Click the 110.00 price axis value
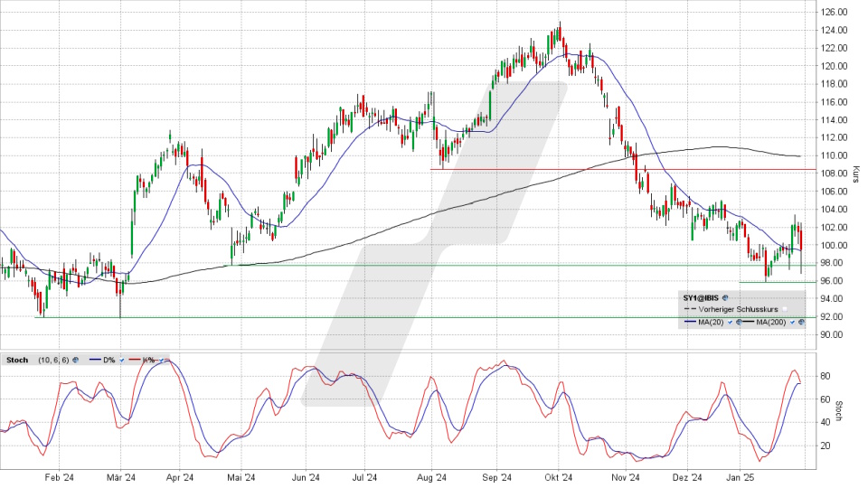868x488 pixels. pos(834,155)
